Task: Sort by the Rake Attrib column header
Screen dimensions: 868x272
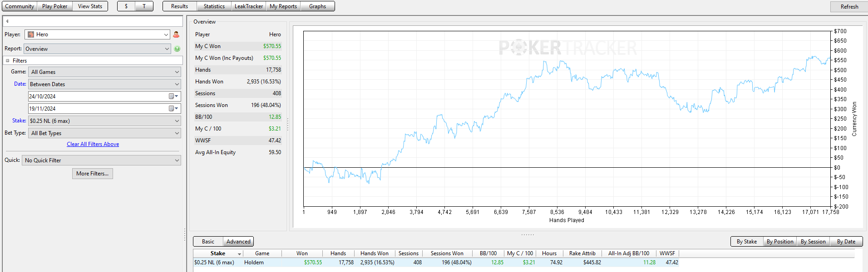Action: (582, 253)
